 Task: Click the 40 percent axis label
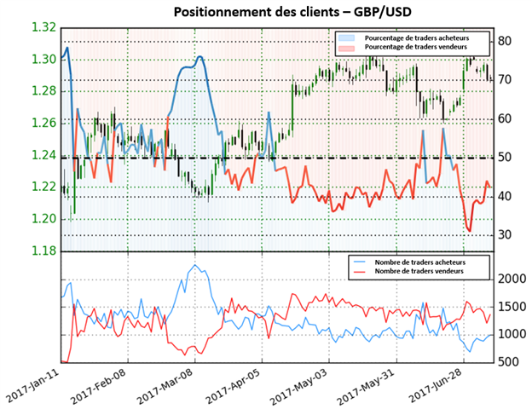tap(505, 196)
